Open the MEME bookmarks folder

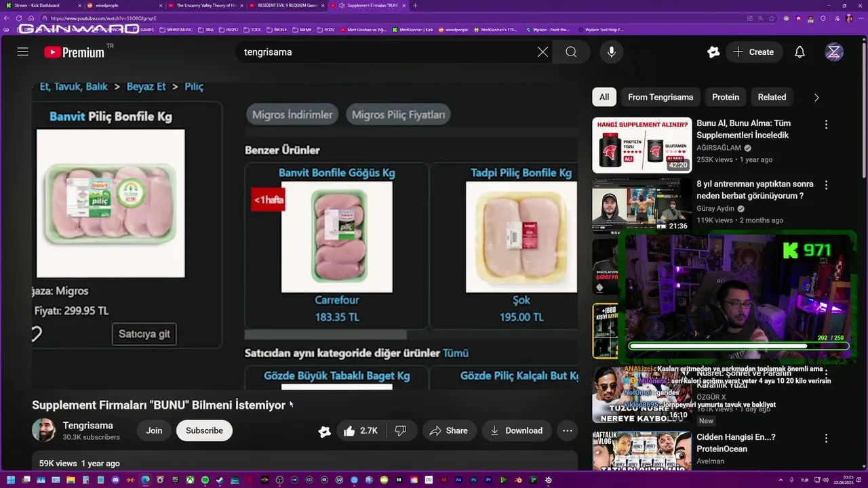click(x=302, y=30)
